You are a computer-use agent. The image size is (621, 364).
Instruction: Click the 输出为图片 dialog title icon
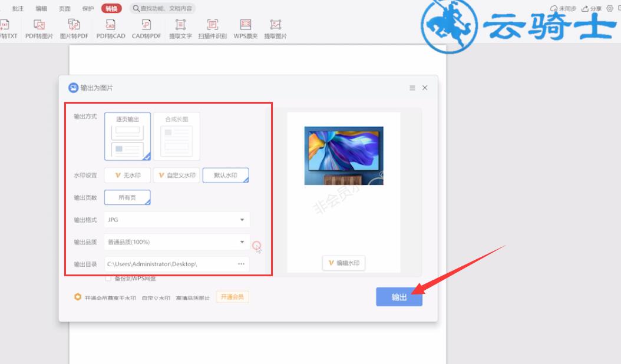[x=73, y=88]
